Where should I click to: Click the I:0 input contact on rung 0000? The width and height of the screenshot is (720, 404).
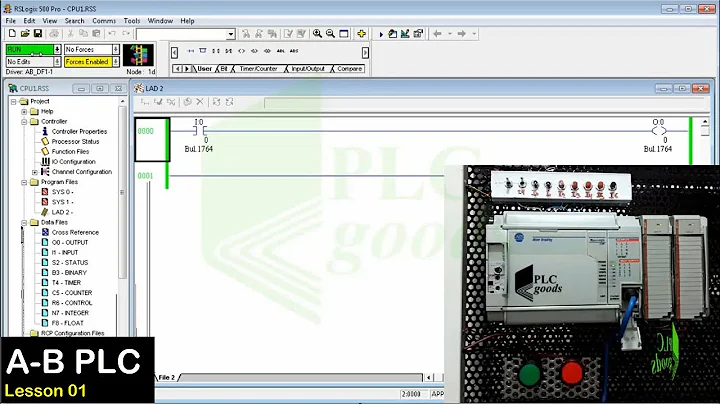[199, 131]
